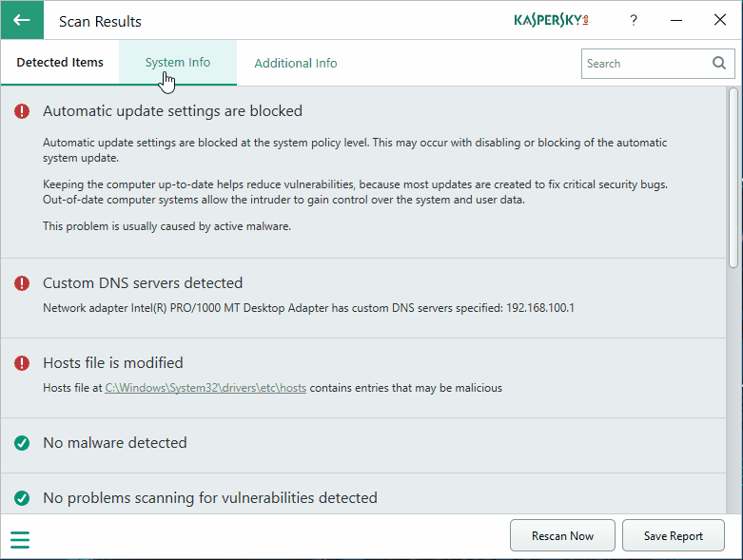Click the Save Report button
The image size is (743, 560).
click(x=673, y=535)
